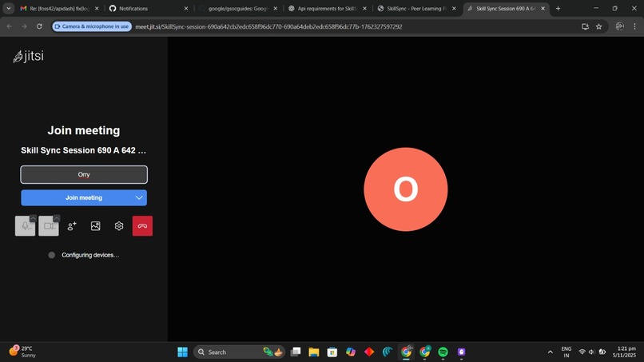Toggle the camera button
This screenshot has height=362, width=644.
click(49, 226)
